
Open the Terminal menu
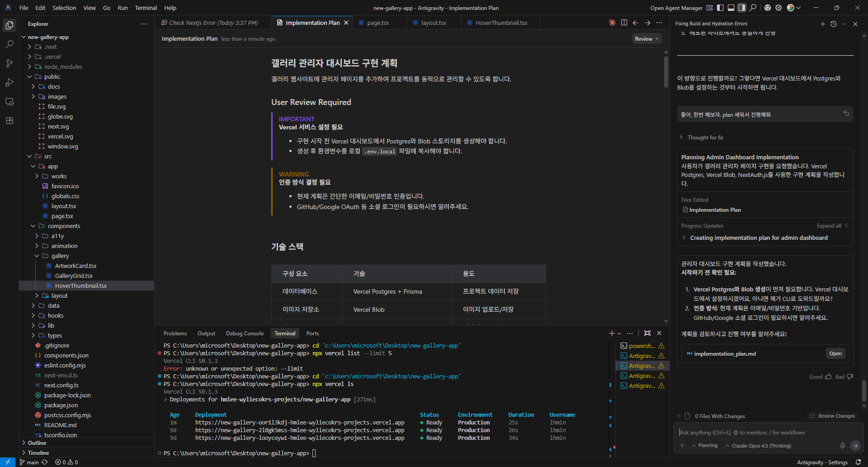[x=146, y=8]
